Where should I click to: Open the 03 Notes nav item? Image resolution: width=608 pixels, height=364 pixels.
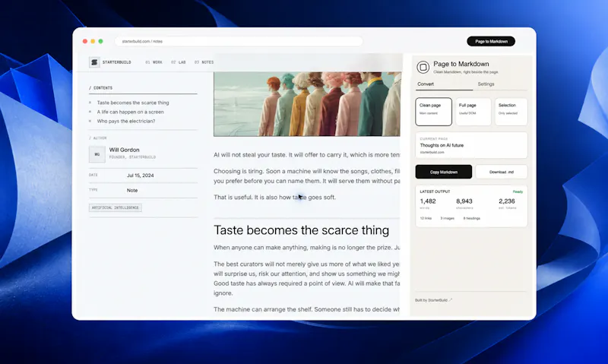coord(204,62)
